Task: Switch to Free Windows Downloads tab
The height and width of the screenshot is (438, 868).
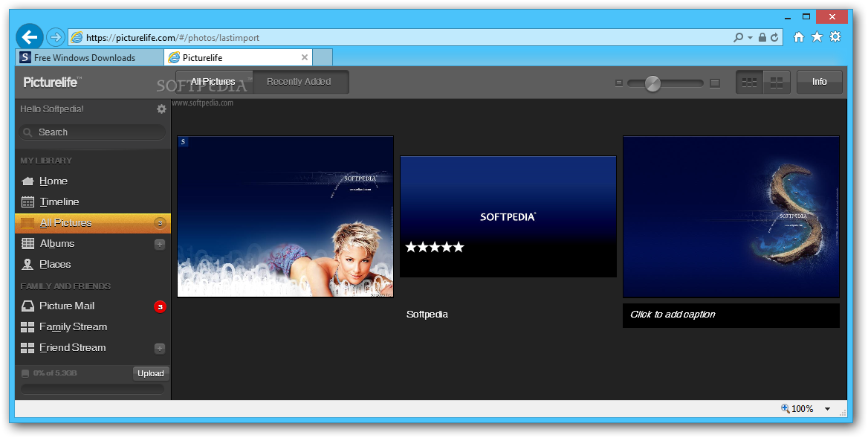Action: [x=90, y=57]
